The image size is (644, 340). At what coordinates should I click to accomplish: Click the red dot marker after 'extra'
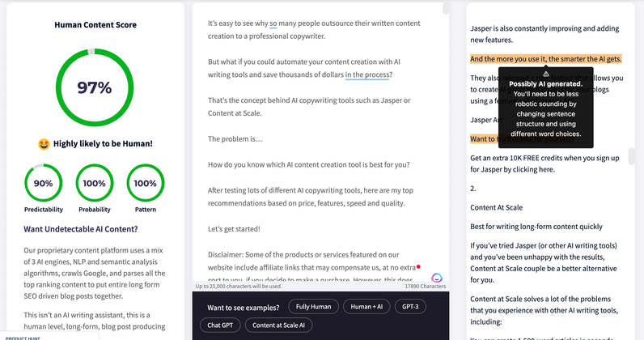point(418,267)
